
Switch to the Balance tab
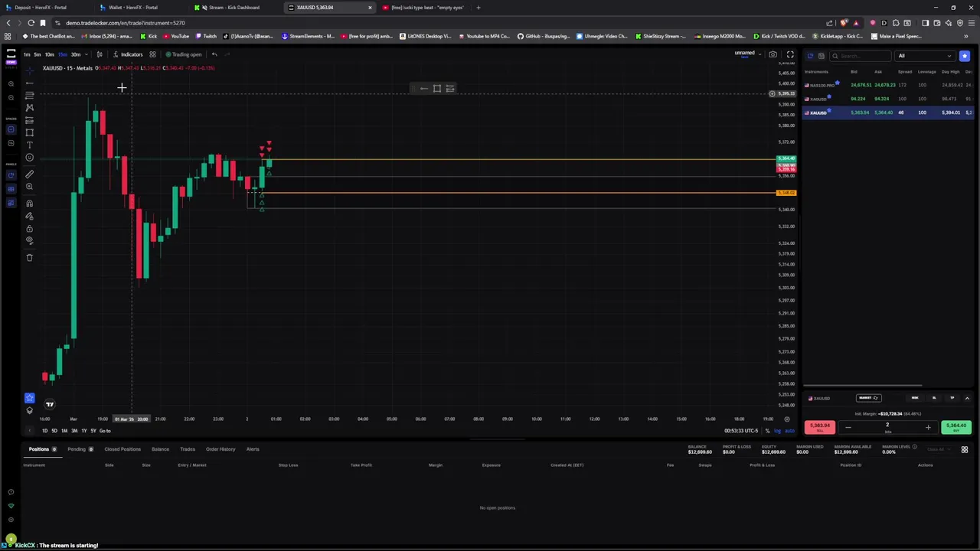(x=160, y=449)
